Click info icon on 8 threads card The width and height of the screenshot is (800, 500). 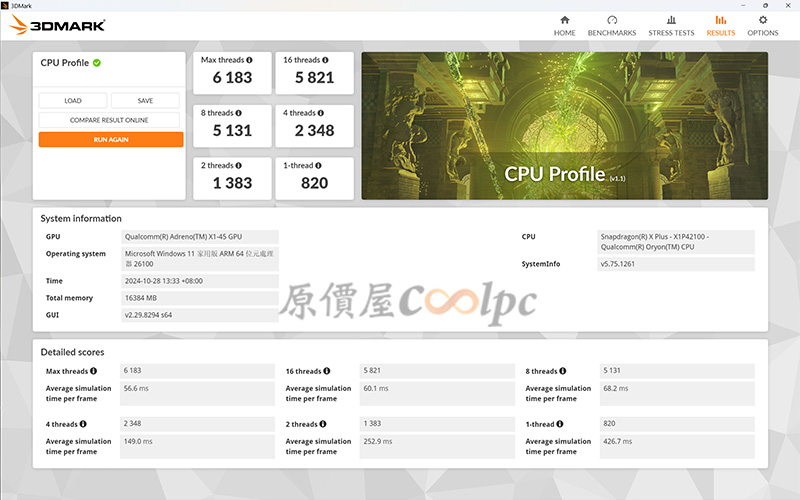click(238, 113)
